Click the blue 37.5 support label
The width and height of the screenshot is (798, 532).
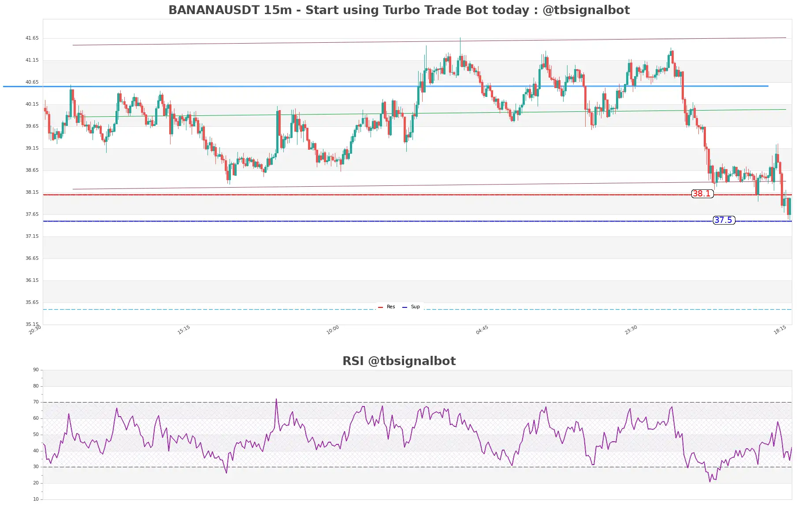coord(724,220)
